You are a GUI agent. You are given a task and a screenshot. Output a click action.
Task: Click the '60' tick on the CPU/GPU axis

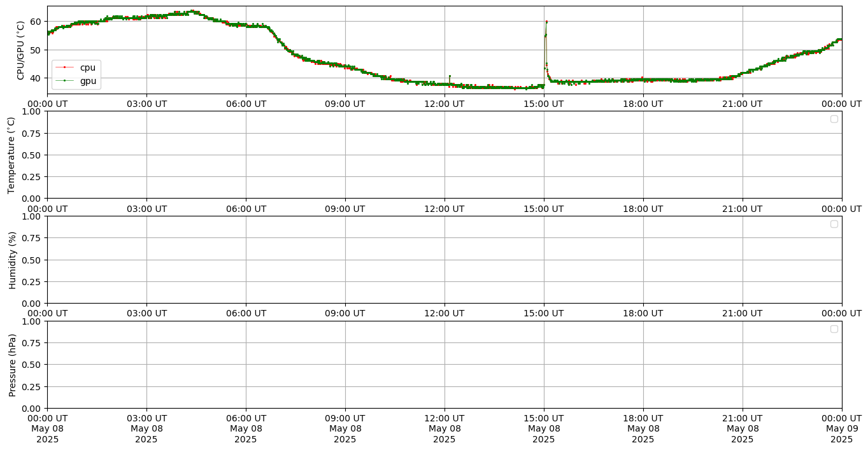(x=36, y=22)
